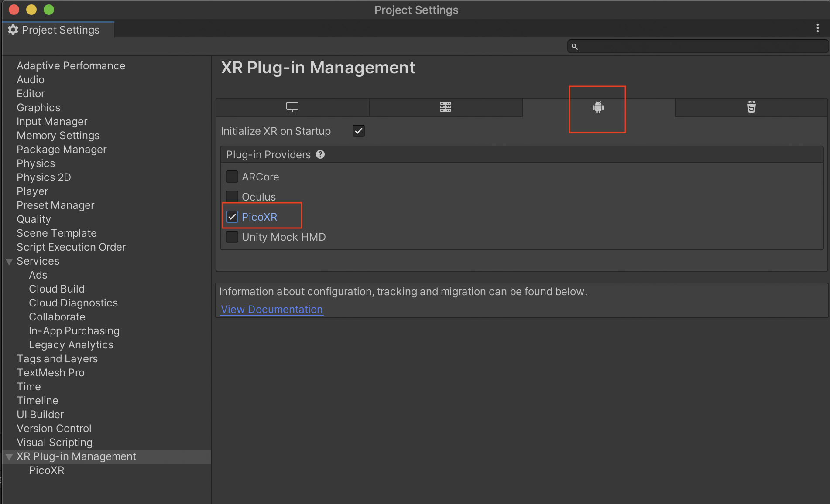Viewport: 830px width, 504px height.
Task: Select the Desktop platform tab icon
Action: coord(292,107)
